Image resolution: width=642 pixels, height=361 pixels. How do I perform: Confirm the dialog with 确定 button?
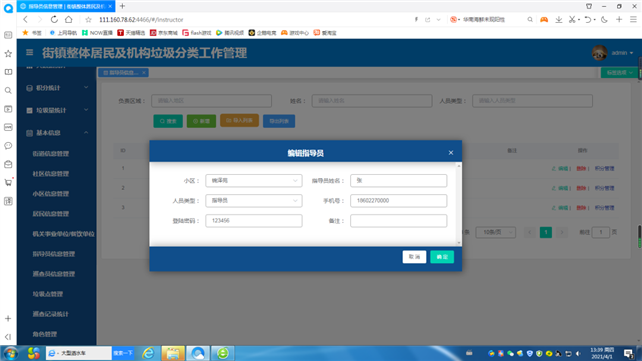pyautogui.click(x=442, y=257)
